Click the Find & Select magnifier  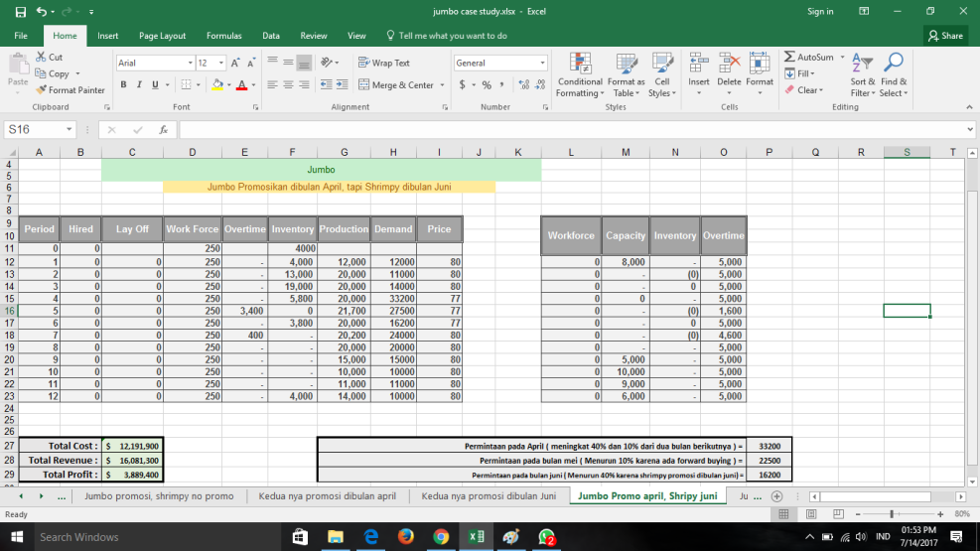[894, 74]
